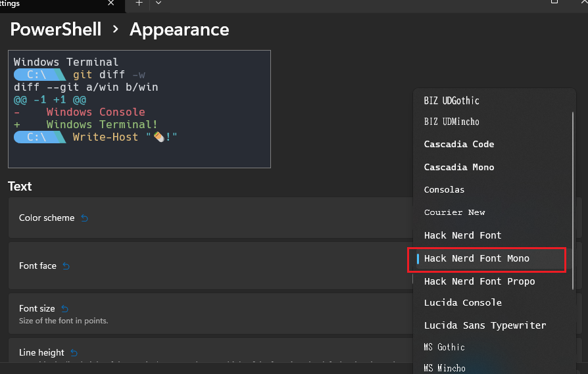This screenshot has width=588, height=374.
Task: Open the new tab dropdown chevron
Action: pos(159,3)
